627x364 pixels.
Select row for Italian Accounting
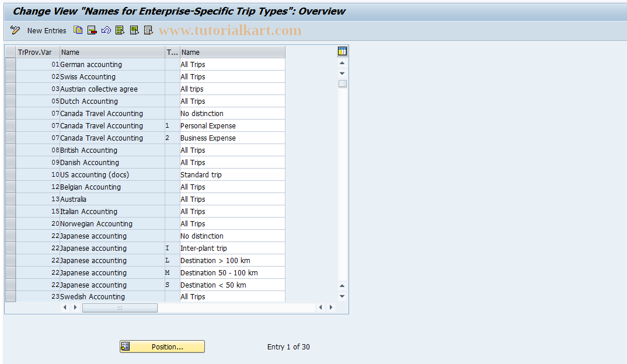[x=11, y=211]
